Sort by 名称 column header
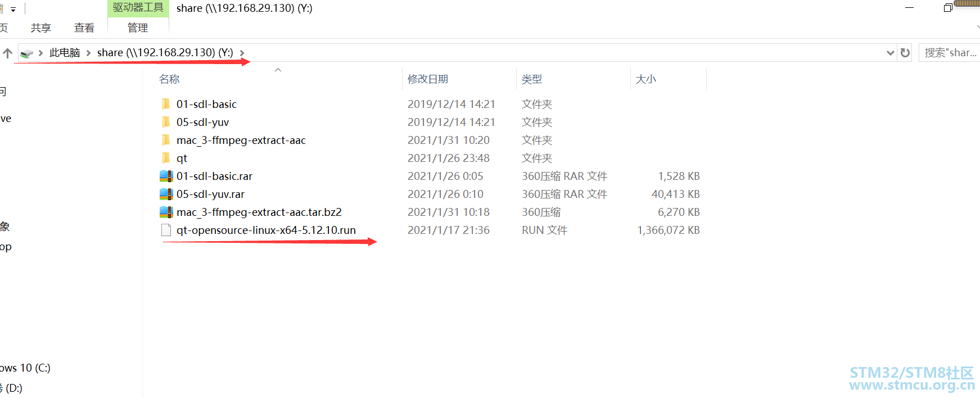The width and height of the screenshot is (980, 398). click(169, 79)
